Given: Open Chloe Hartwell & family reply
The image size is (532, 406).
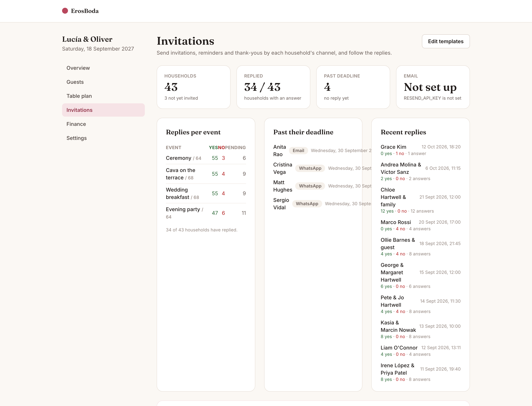Looking at the screenshot, I should tap(420, 200).
